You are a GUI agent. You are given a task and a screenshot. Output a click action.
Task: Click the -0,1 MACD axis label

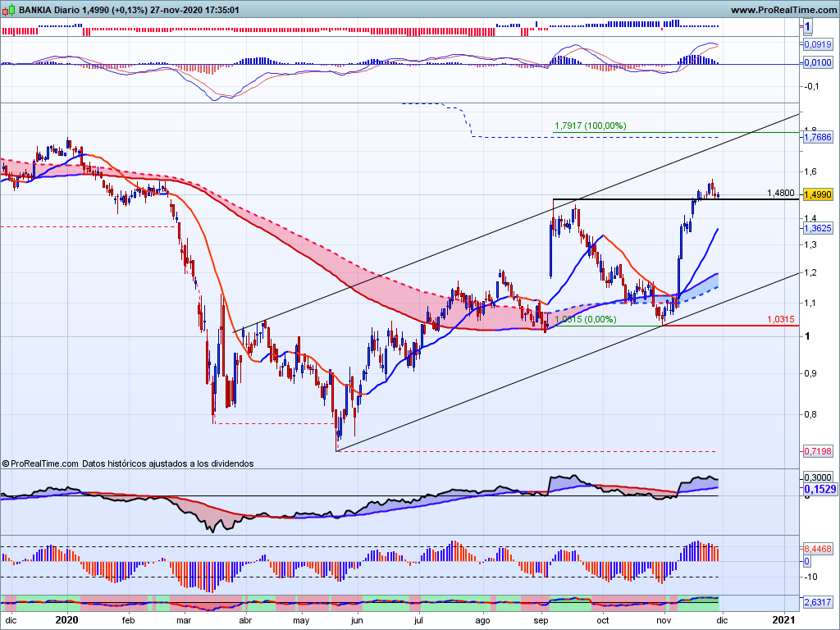(810, 86)
